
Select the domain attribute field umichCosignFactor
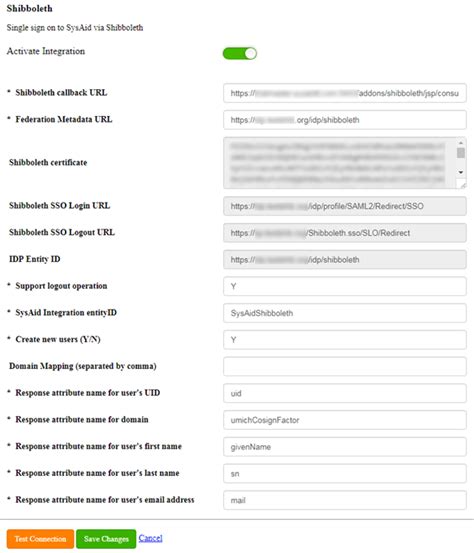pos(345,420)
